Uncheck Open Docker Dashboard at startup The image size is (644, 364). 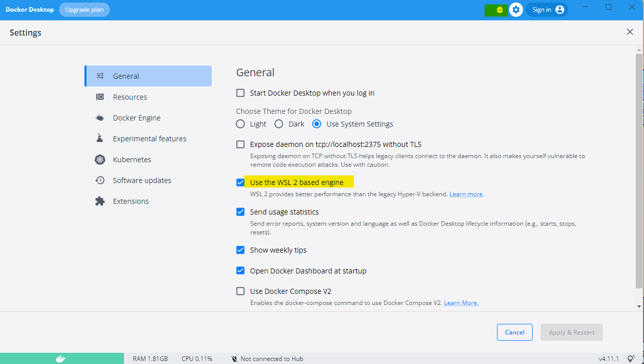pos(241,271)
